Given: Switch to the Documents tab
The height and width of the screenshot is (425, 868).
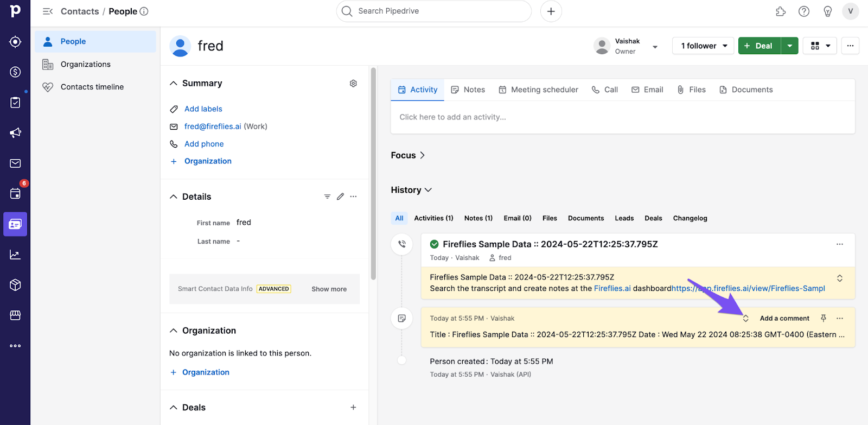Looking at the screenshot, I should [746, 90].
